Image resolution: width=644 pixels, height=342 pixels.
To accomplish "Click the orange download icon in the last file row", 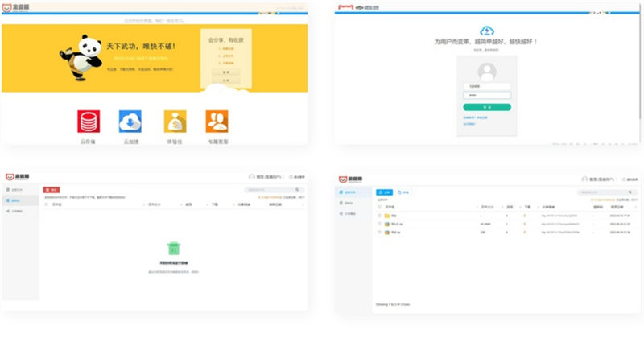I will pos(525,233).
